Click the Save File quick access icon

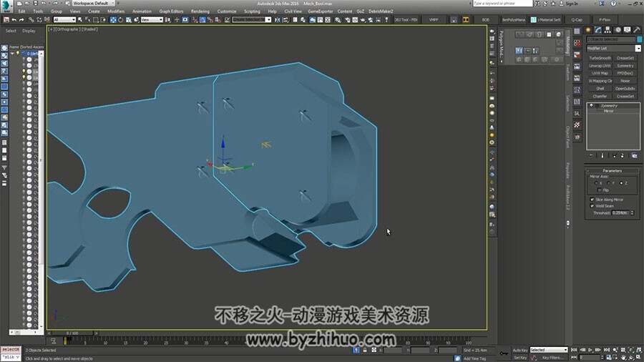(x=36, y=4)
